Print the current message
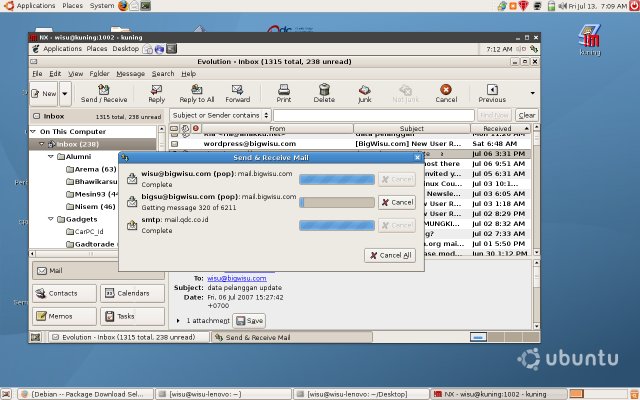Viewport: 640px width, 400px height. (x=284, y=93)
